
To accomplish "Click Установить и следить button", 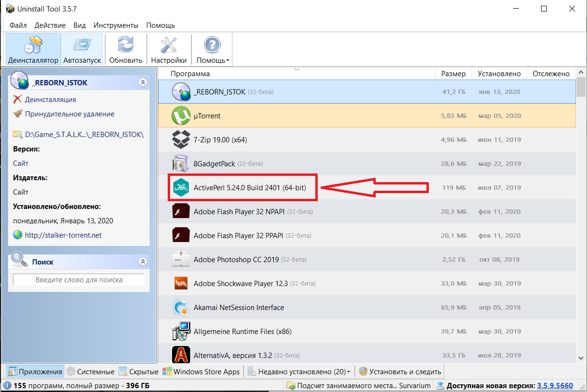I will coord(400,371).
